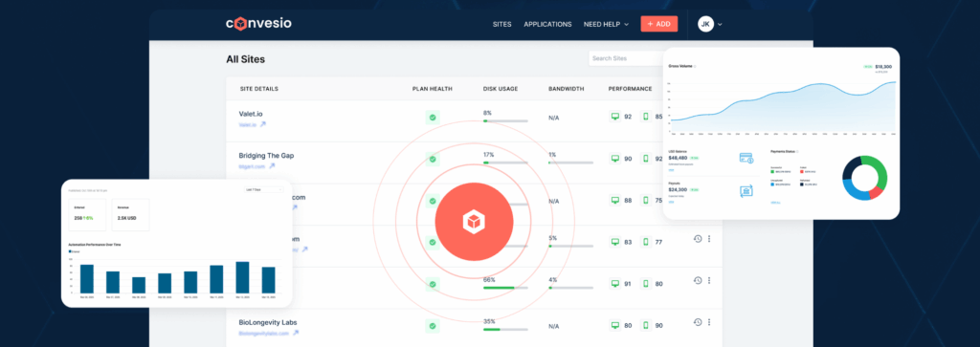Click the 17% disk usage bar

pos(505,163)
